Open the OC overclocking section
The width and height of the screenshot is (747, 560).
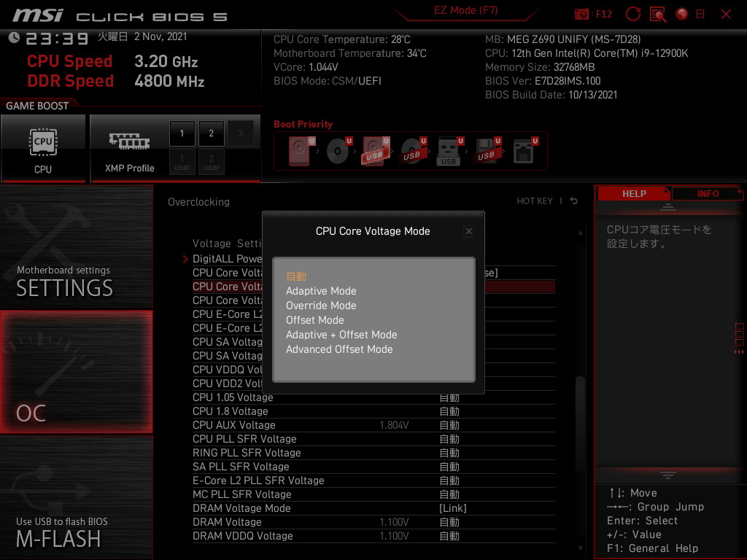pyautogui.click(x=76, y=372)
